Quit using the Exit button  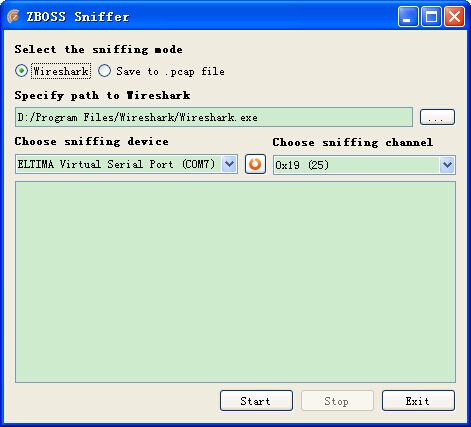pyautogui.click(x=418, y=401)
